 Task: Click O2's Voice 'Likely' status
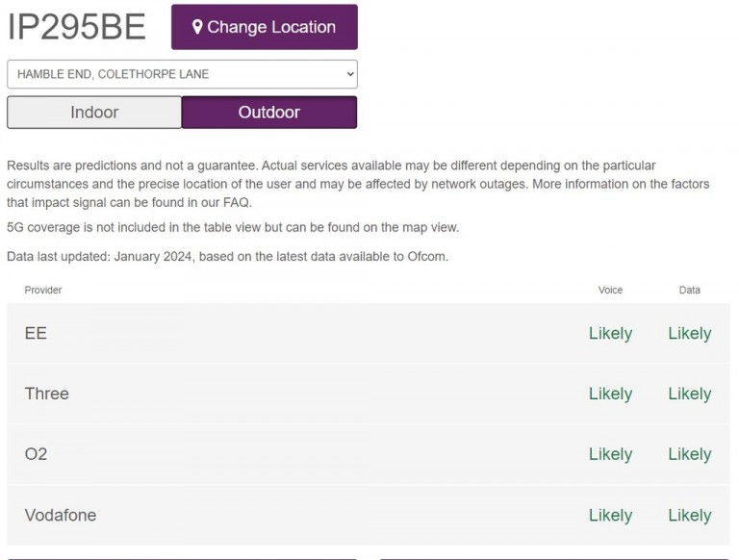click(x=610, y=454)
